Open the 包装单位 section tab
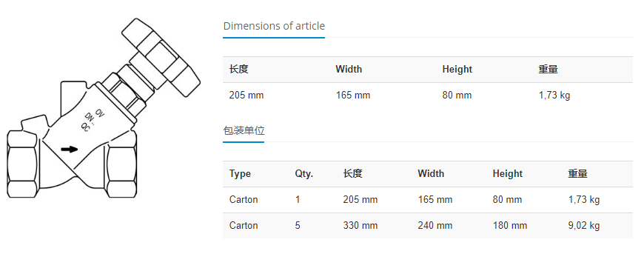The image size is (644, 271). 244,130
